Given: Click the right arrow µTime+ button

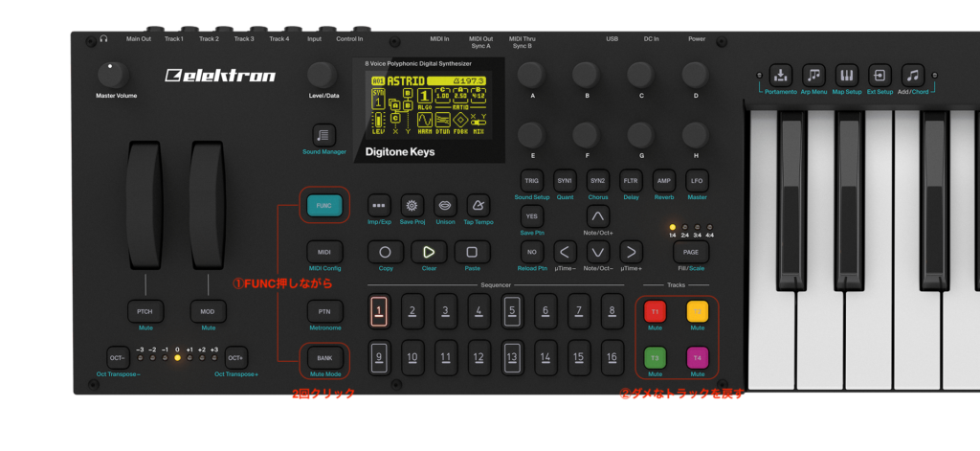Looking at the screenshot, I should point(632,252).
